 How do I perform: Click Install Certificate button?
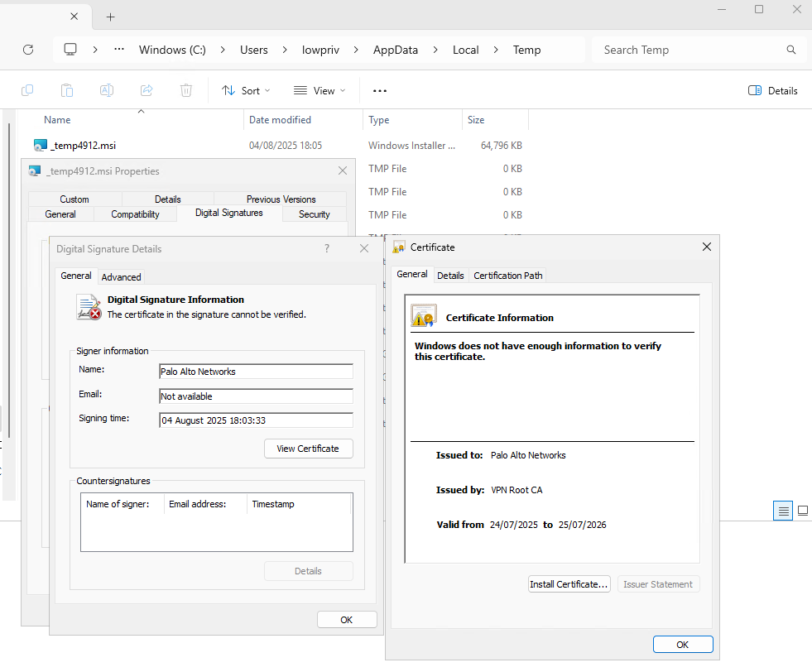(569, 584)
